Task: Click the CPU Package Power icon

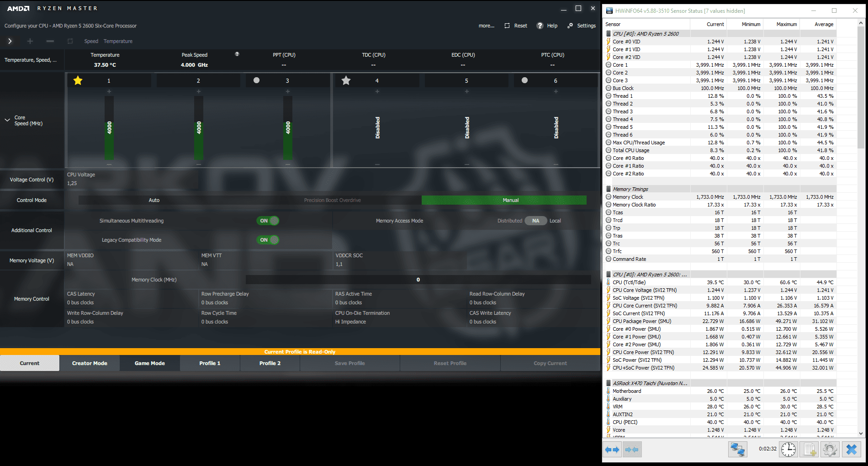Action: (x=609, y=321)
